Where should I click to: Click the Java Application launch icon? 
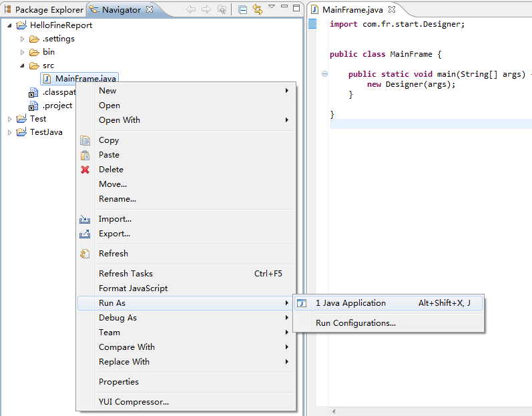pos(302,303)
